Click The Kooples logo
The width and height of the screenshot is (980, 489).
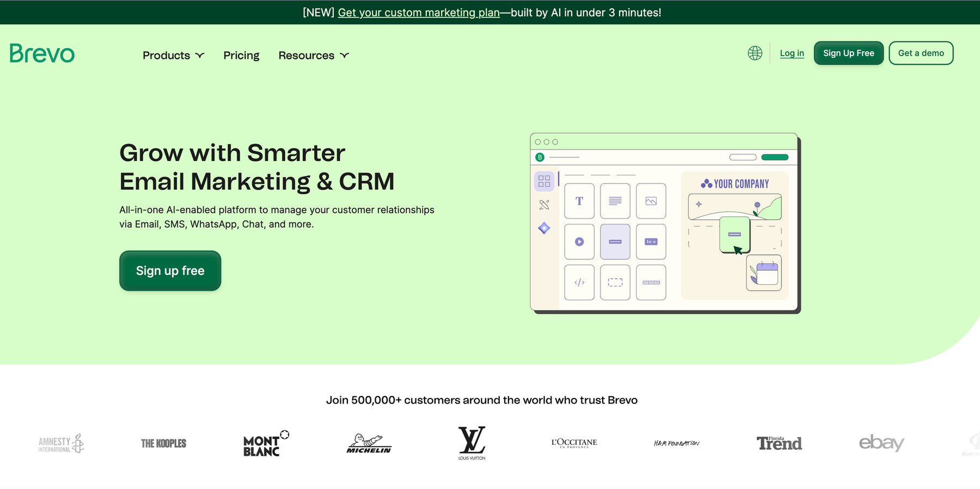pos(163,444)
